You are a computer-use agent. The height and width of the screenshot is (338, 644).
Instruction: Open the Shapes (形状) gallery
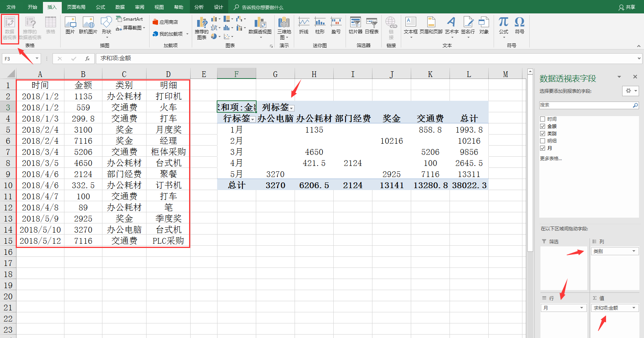point(106,27)
